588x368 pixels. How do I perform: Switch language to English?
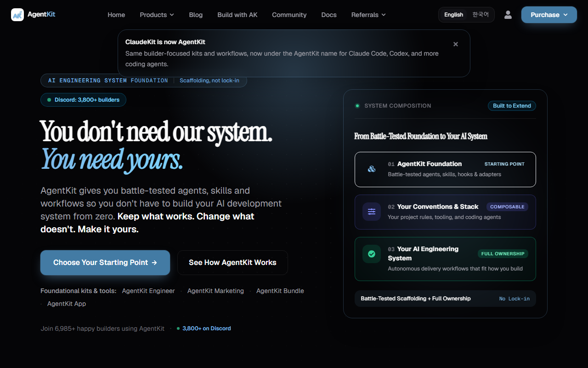tap(454, 15)
